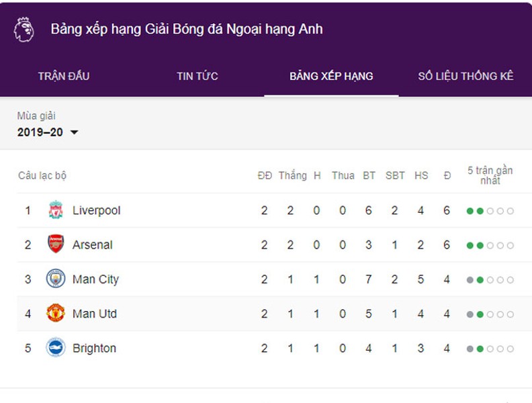Image resolution: width=532 pixels, height=403 pixels.
Task: Click the Brighton club crest
Action: click(56, 347)
